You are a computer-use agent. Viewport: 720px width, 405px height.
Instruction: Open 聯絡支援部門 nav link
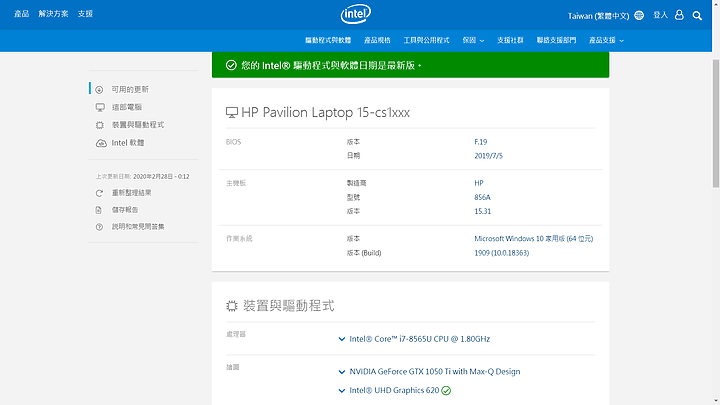[x=556, y=40]
